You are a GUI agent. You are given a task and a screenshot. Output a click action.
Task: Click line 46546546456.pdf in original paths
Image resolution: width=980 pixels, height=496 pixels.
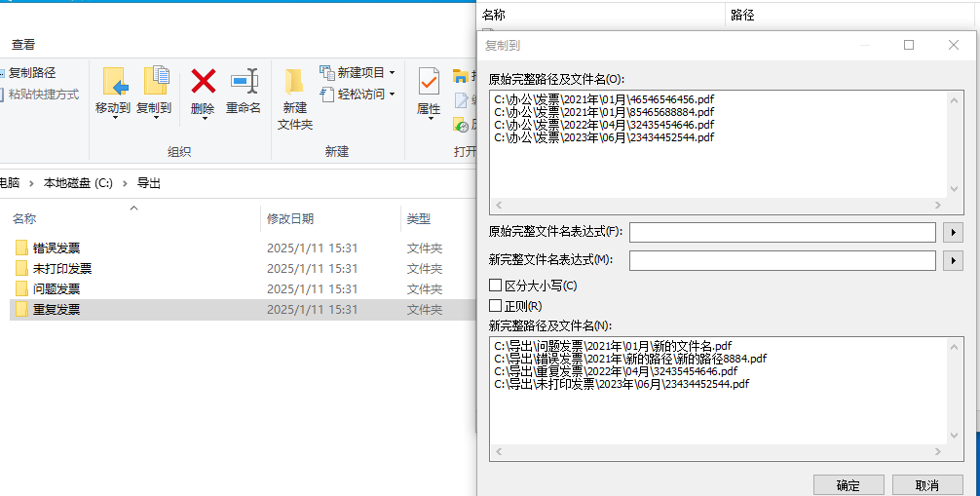tap(604, 99)
